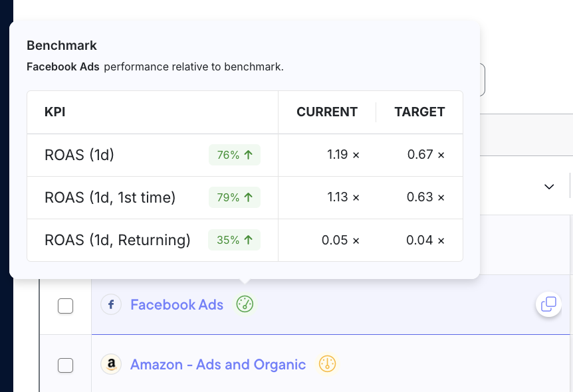Click the green benchmark gauge icon beside Facebook Ads

245,304
